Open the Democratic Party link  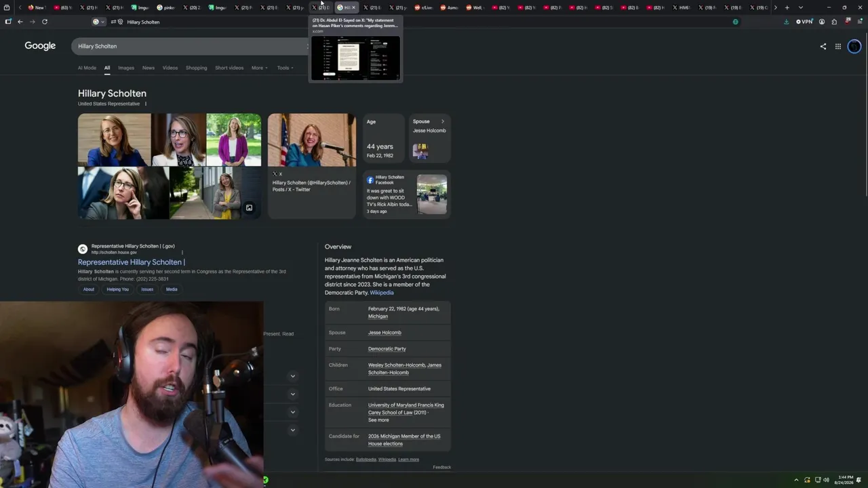click(x=387, y=349)
